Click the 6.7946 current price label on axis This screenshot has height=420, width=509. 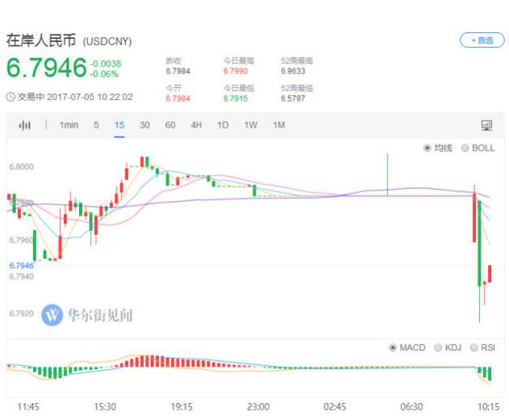(22, 265)
